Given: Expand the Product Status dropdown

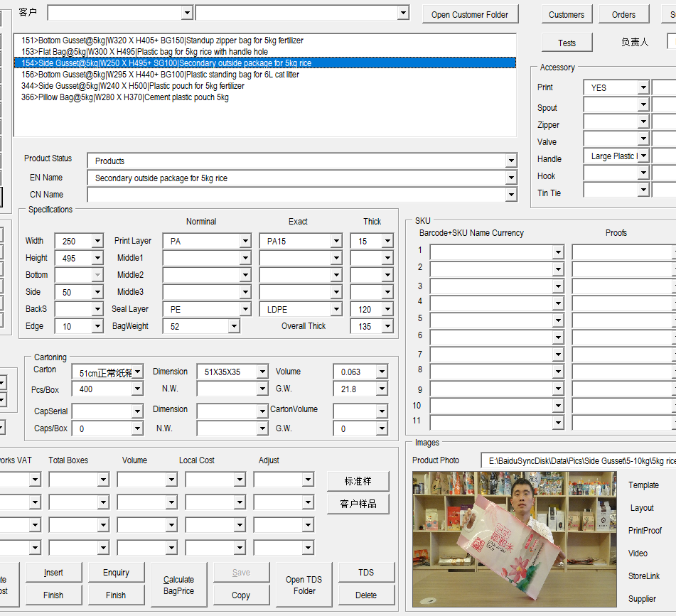Looking at the screenshot, I should tap(511, 161).
